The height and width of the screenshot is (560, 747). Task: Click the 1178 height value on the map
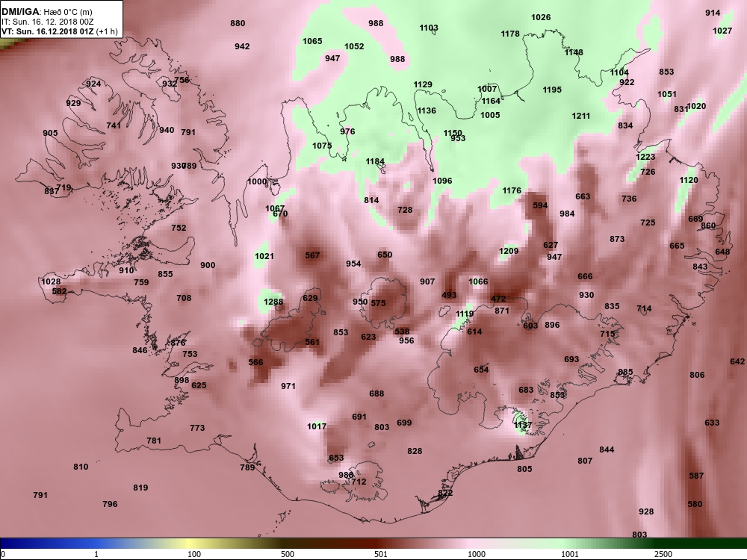click(510, 34)
